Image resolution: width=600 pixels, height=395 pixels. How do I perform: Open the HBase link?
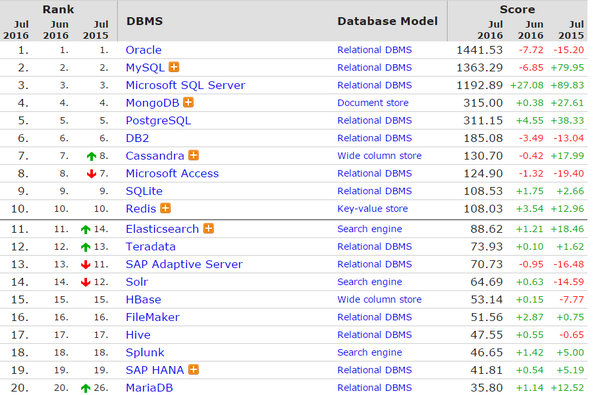tap(143, 299)
